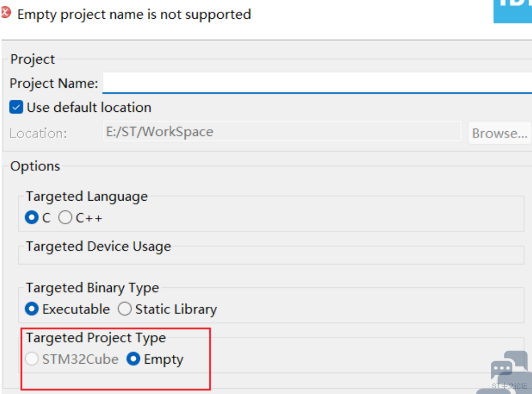This screenshot has height=394, width=532.
Task: Select Empty project type
Action: [133, 358]
